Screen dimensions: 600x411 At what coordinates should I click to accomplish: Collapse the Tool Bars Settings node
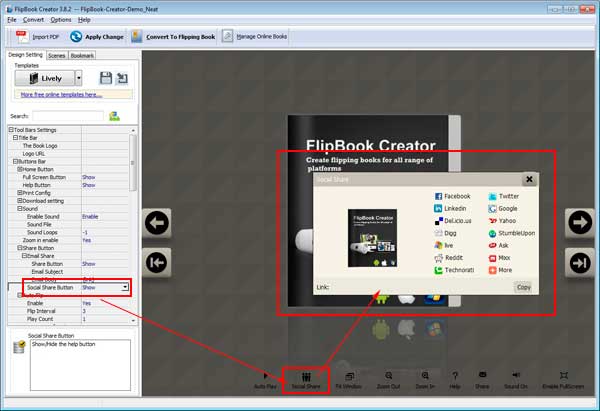(x=11, y=130)
